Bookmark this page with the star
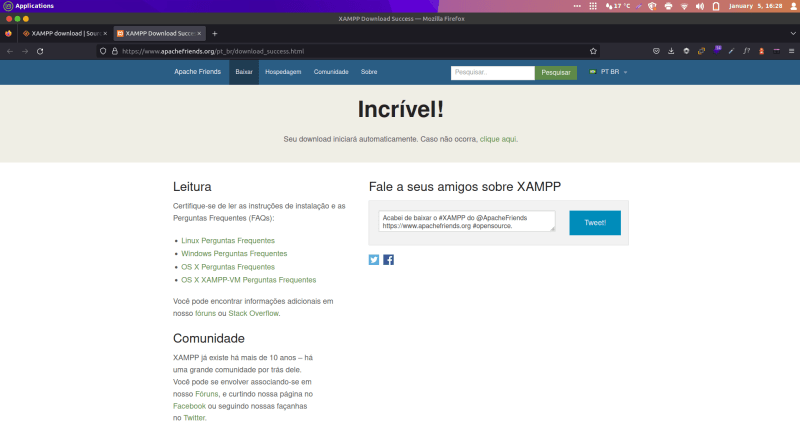 click(x=593, y=51)
